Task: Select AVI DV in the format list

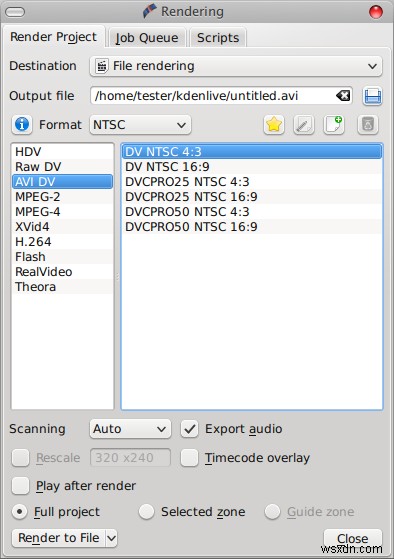Action: click(62, 182)
